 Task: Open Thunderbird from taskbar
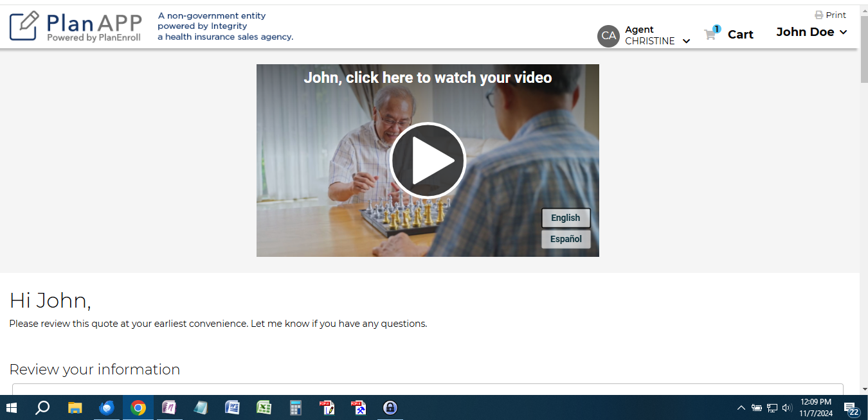[x=107, y=408]
